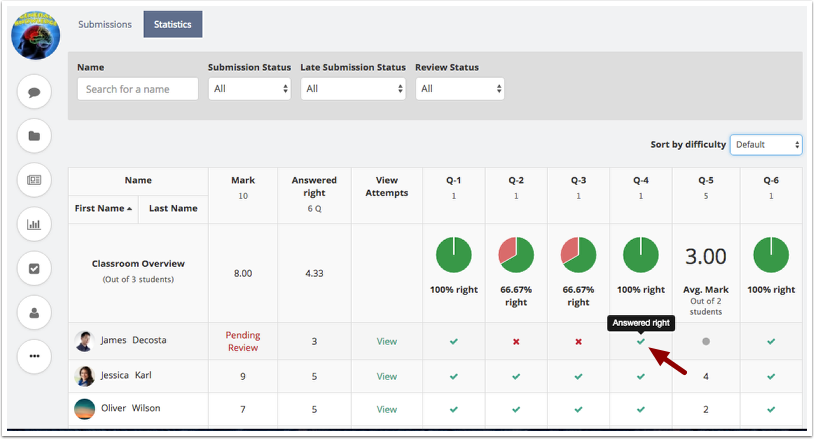
Task: Click Oliver Wilson's Q-3 check mark
Action: 578,409
